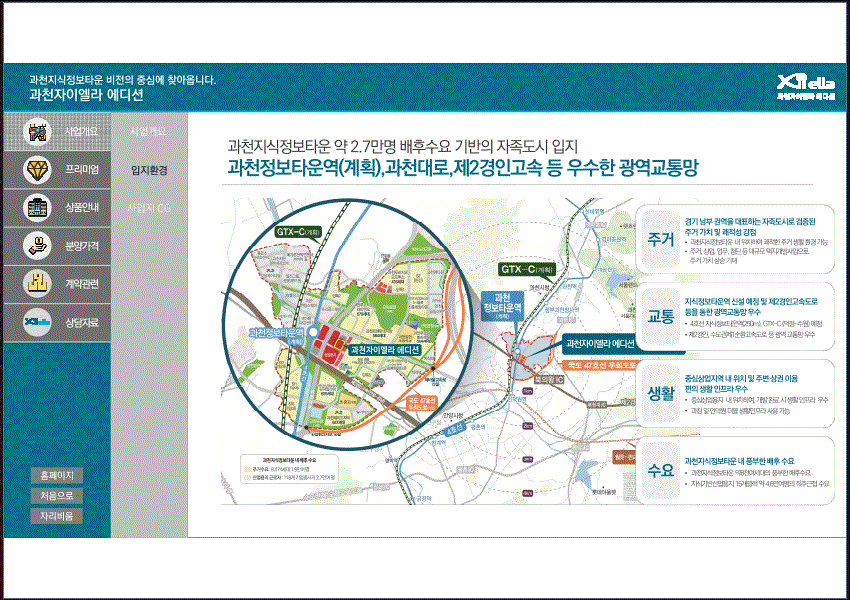Click the Xi ella logo in header
Viewport: 850px width, 600px height.
[806, 87]
